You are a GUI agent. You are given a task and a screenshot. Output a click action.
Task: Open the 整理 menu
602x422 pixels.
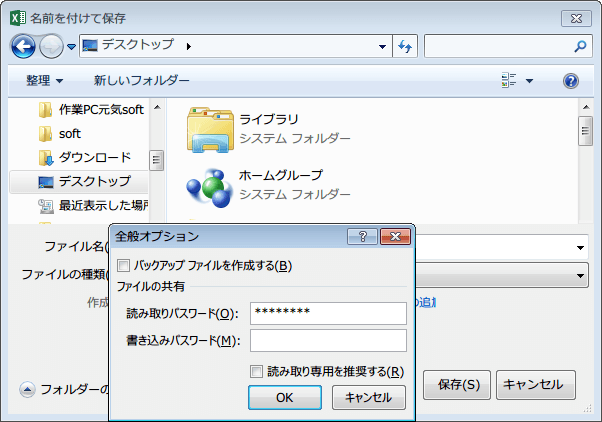[44, 81]
